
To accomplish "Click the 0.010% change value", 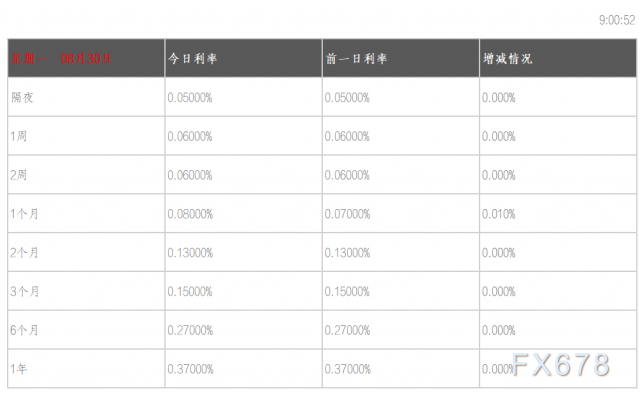I will click(x=498, y=214).
